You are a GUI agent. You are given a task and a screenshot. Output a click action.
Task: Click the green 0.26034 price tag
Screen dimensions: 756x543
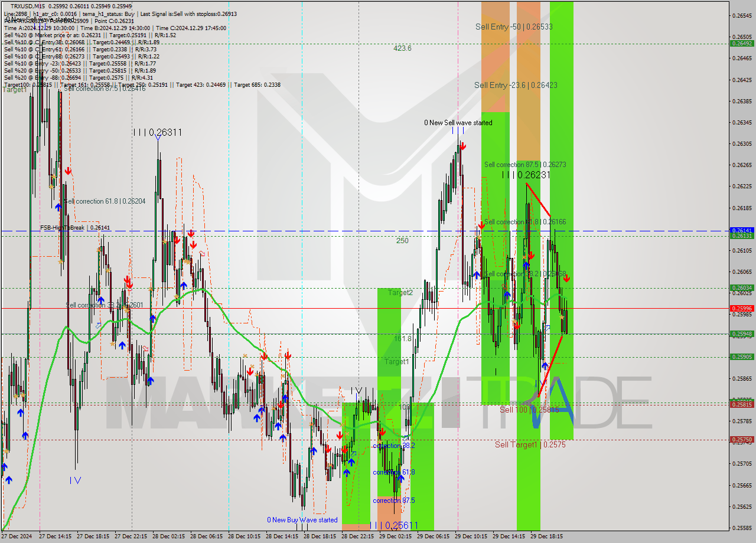coord(742,288)
